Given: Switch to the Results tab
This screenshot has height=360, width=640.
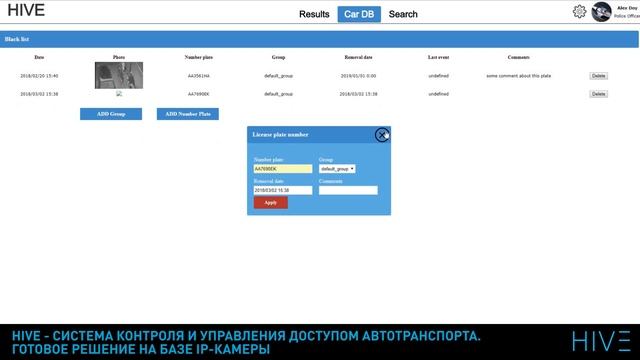Looking at the screenshot, I should (x=314, y=14).
